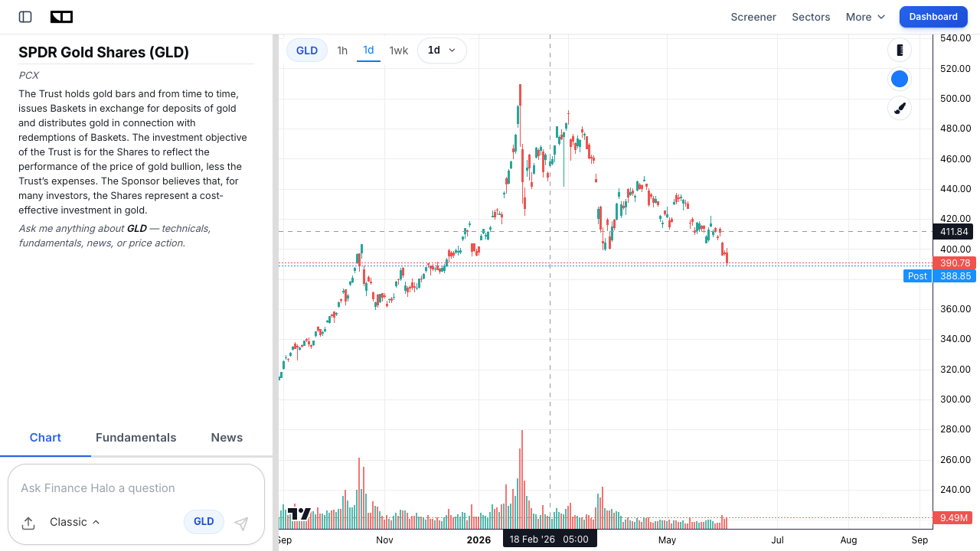
Task: Switch chart to 1d interval
Action: (x=368, y=51)
